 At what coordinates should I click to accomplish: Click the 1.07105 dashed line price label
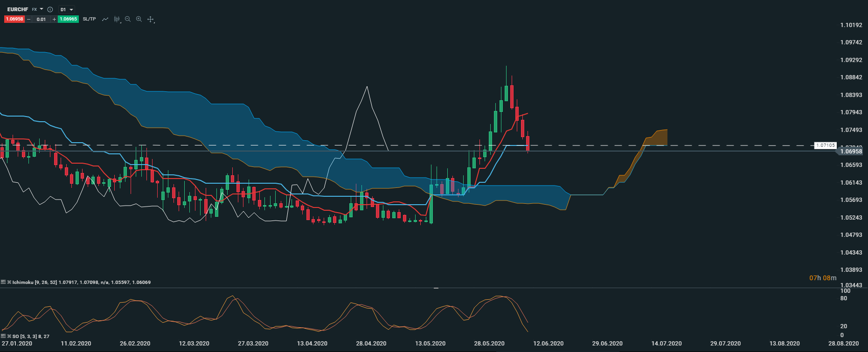825,145
